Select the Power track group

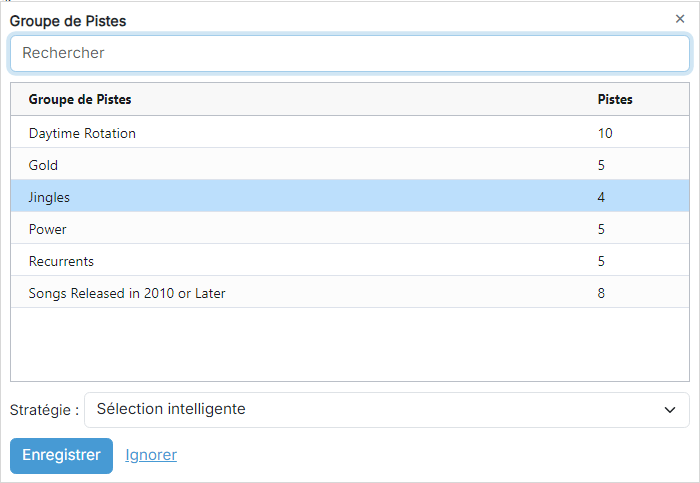tap(350, 229)
